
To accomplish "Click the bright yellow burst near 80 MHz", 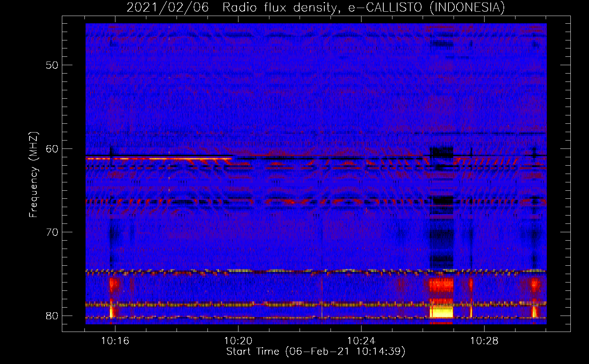I will (x=442, y=312).
